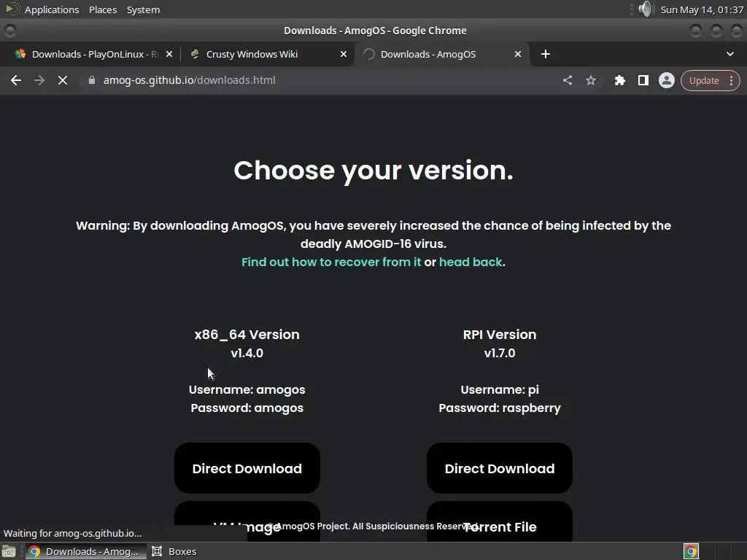747x560 pixels.
Task: Click 'Password: amogos' text
Action: 247,408
